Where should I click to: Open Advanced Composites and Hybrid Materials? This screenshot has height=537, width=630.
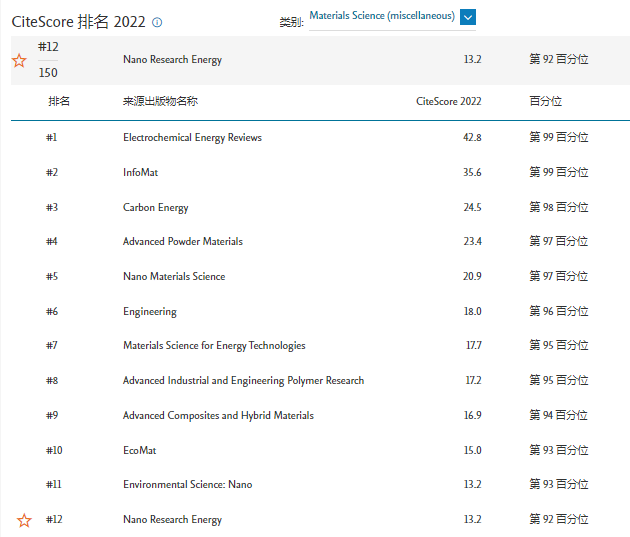pos(218,415)
